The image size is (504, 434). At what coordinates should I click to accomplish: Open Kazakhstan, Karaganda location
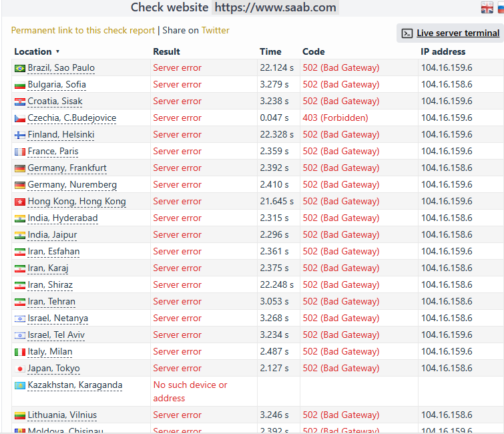[75, 385]
